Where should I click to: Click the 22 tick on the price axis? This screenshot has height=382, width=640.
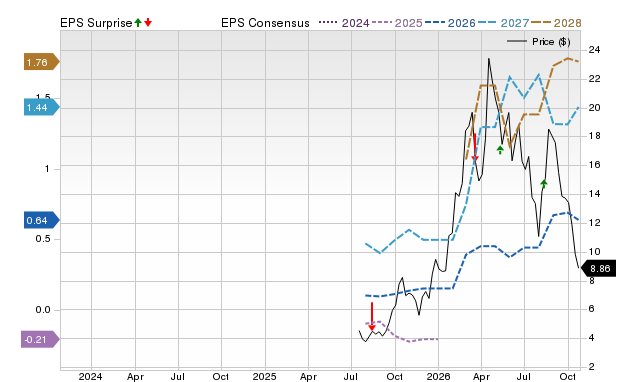(x=594, y=79)
